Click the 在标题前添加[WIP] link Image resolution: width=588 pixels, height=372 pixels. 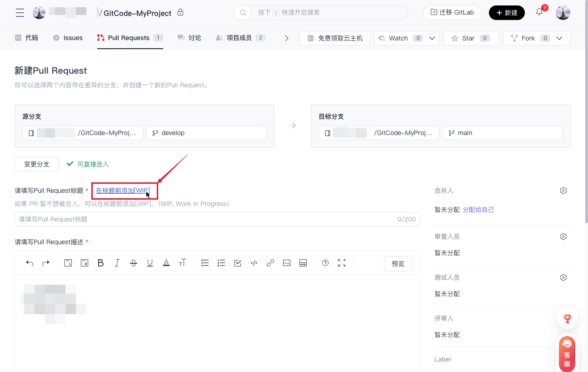pos(123,191)
